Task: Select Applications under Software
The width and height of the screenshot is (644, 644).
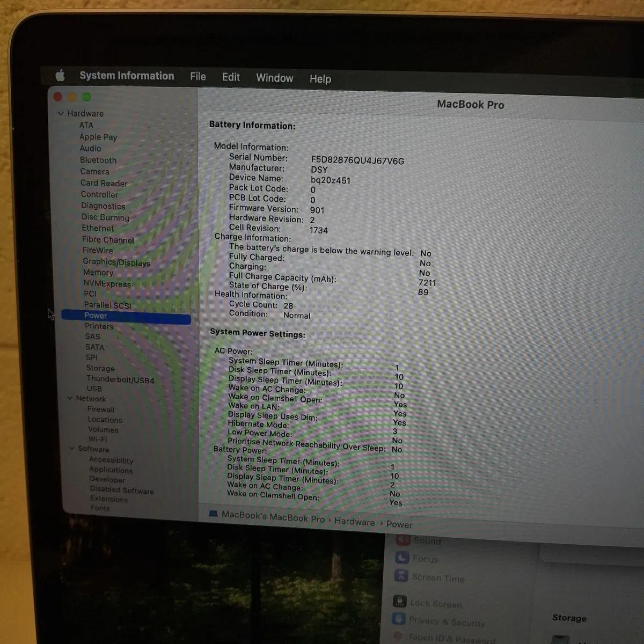Action: point(111,470)
